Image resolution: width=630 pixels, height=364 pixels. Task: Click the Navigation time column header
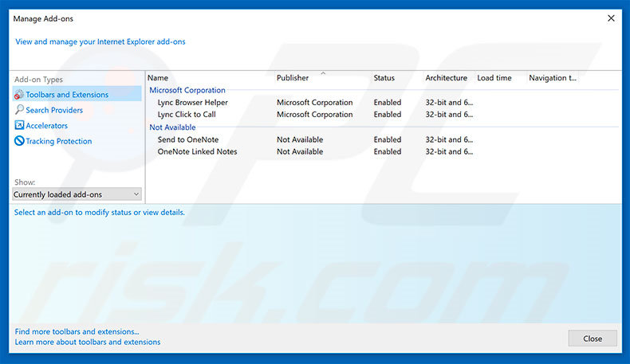pos(553,78)
